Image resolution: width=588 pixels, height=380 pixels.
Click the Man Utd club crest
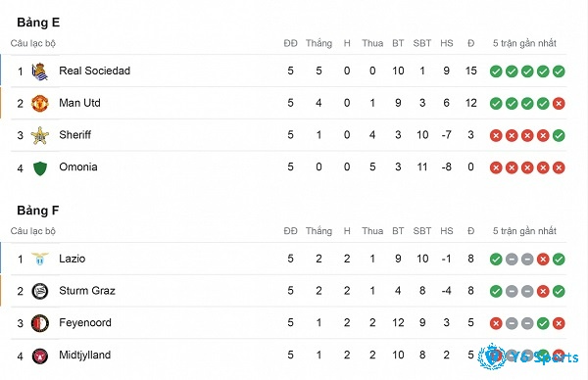point(40,104)
